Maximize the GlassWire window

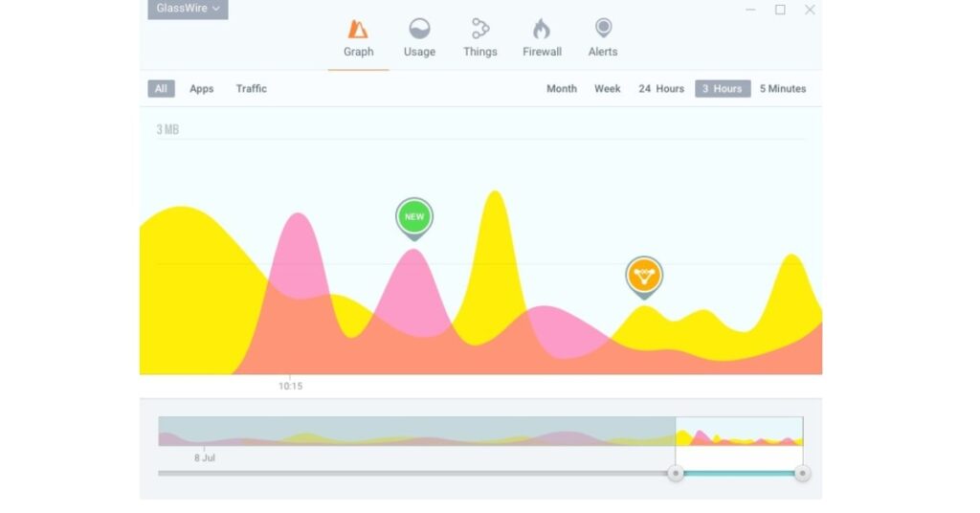click(780, 10)
